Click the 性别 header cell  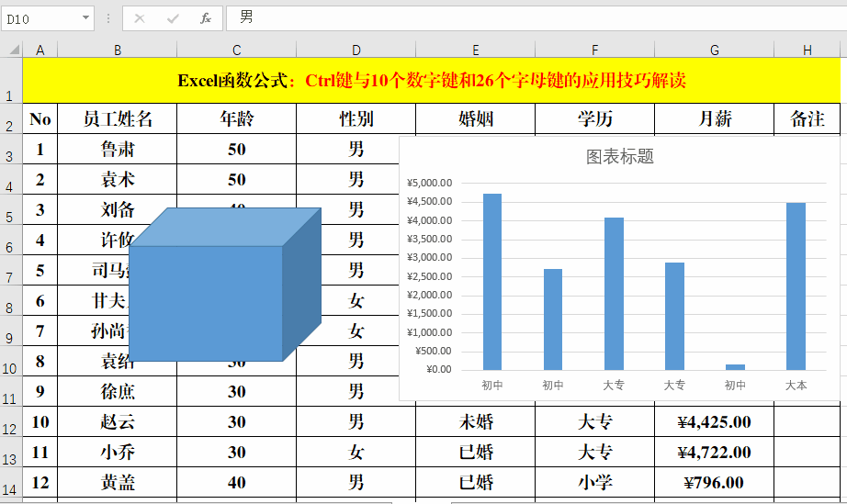pos(356,118)
